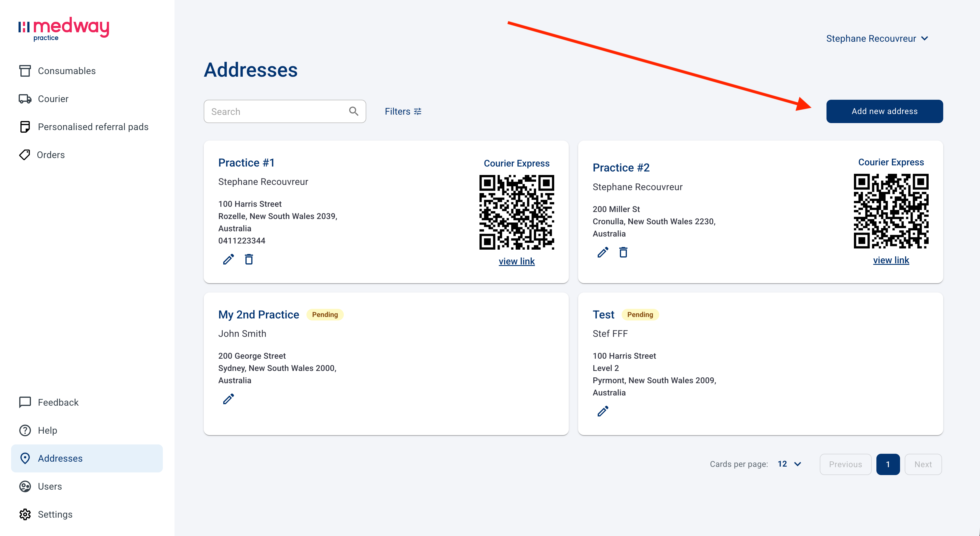
Task: Expand the Stephane Recouvreur account menu
Action: coord(877,38)
